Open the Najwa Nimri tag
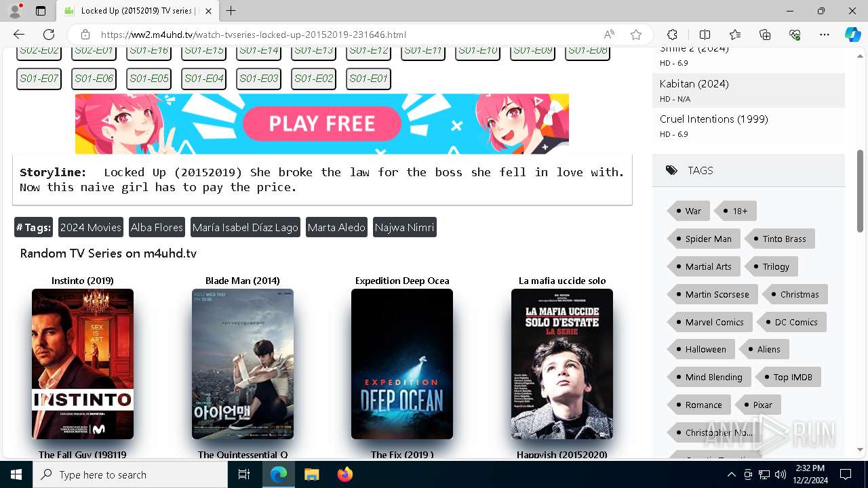 coord(404,228)
